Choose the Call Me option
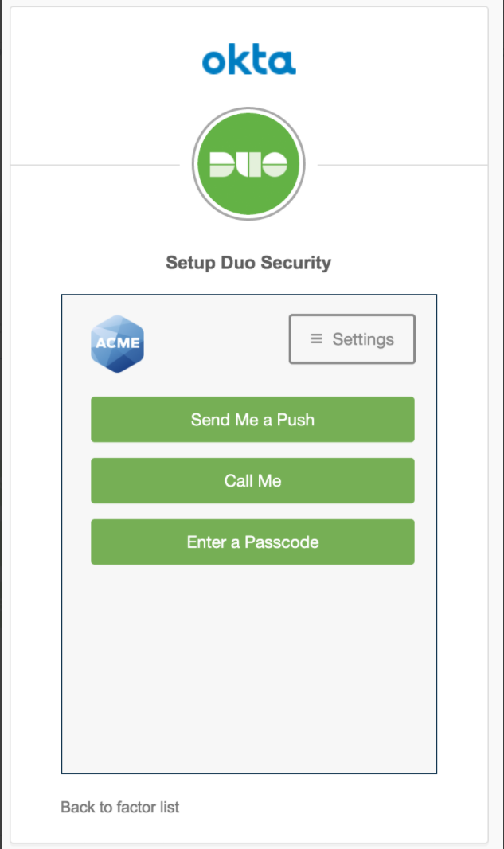Screen dimensions: 504x849 252,481
